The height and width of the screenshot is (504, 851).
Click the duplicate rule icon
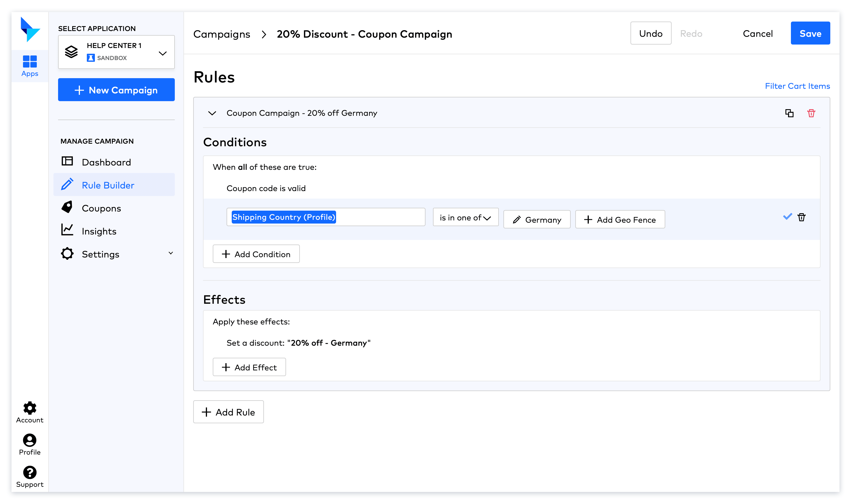(789, 113)
